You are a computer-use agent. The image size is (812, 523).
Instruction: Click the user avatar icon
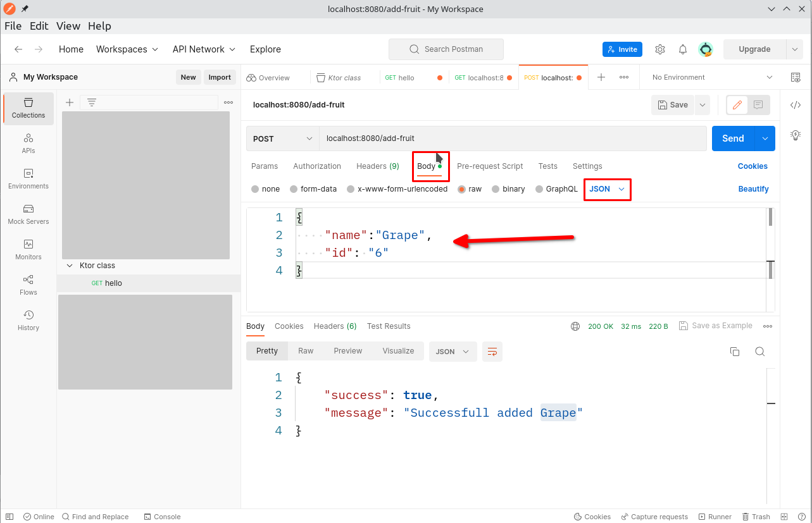click(x=706, y=49)
